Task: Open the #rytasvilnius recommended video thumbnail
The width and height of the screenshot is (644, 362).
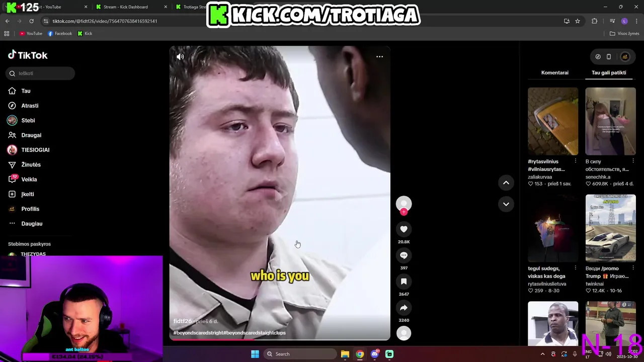Action: coord(553,121)
